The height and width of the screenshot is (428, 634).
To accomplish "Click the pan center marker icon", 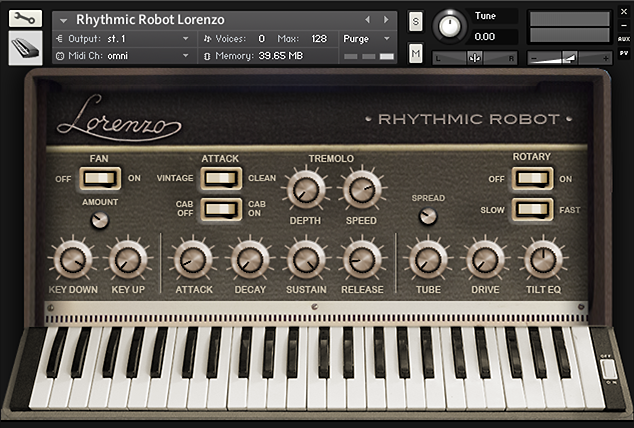I will [475, 58].
